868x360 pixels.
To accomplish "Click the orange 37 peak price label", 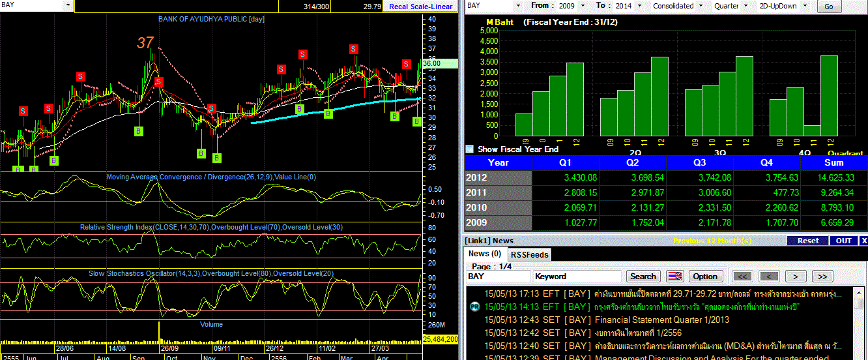I will (x=145, y=43).
